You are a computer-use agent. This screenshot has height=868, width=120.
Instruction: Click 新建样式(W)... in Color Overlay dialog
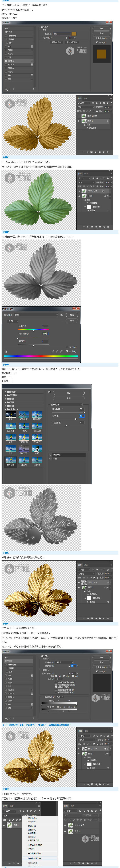pos(101,38)
